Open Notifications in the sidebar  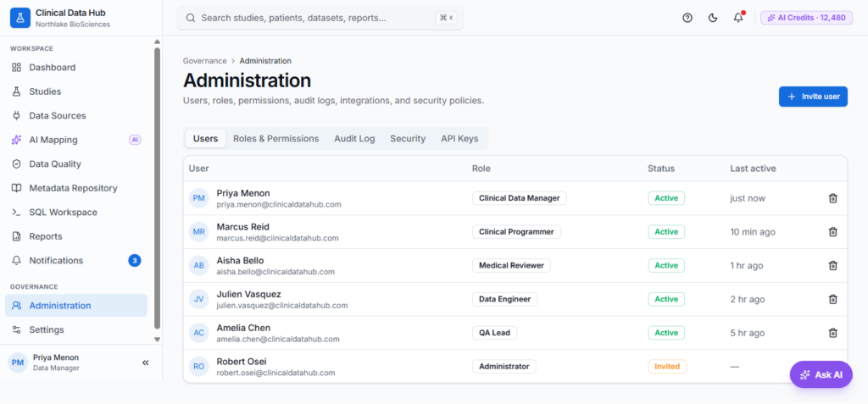coord(76,261)
